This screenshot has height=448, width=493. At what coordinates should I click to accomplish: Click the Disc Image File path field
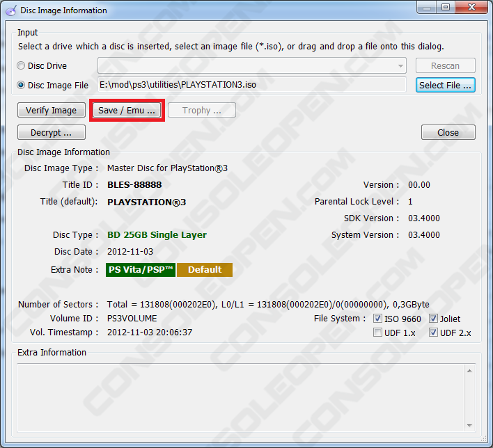coord(252,85)
